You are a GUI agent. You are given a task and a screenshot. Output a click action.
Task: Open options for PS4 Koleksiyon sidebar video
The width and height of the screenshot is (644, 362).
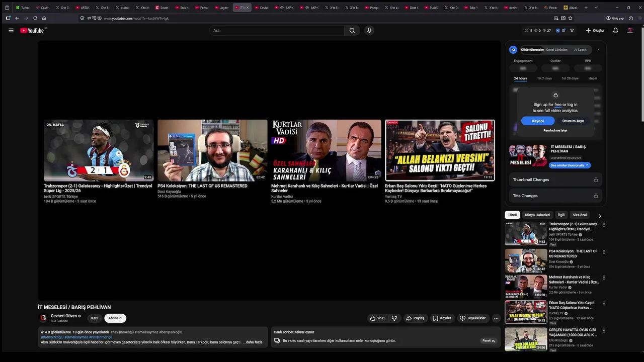click(604, 252)
